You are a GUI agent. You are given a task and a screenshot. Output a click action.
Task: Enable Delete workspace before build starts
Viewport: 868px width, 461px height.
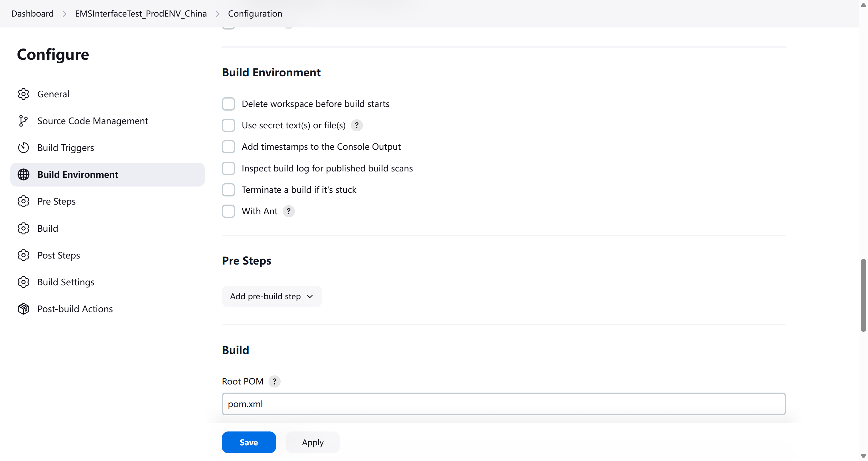click(228, 104)
